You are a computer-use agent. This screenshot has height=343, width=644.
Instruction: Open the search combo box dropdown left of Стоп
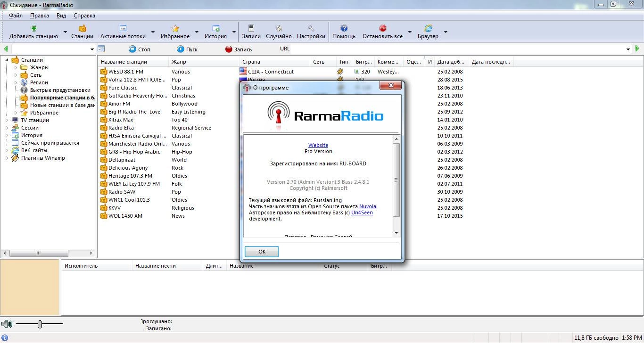click(x=92, y=49)
